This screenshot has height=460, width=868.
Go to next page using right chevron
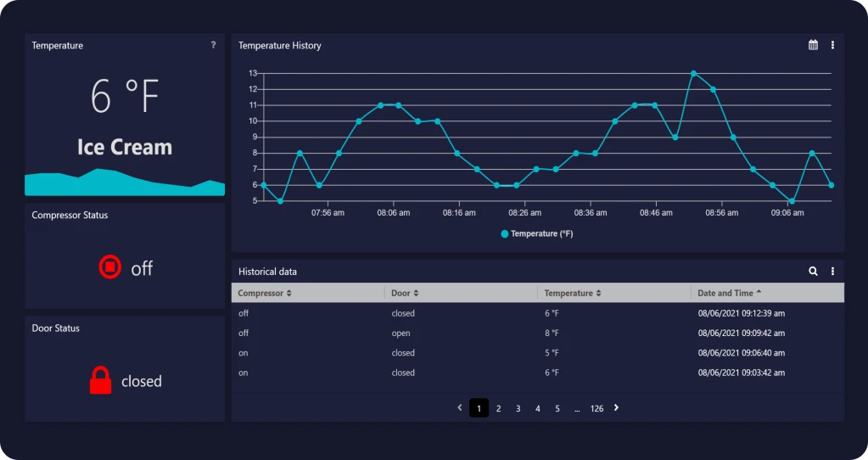point(616,408)
